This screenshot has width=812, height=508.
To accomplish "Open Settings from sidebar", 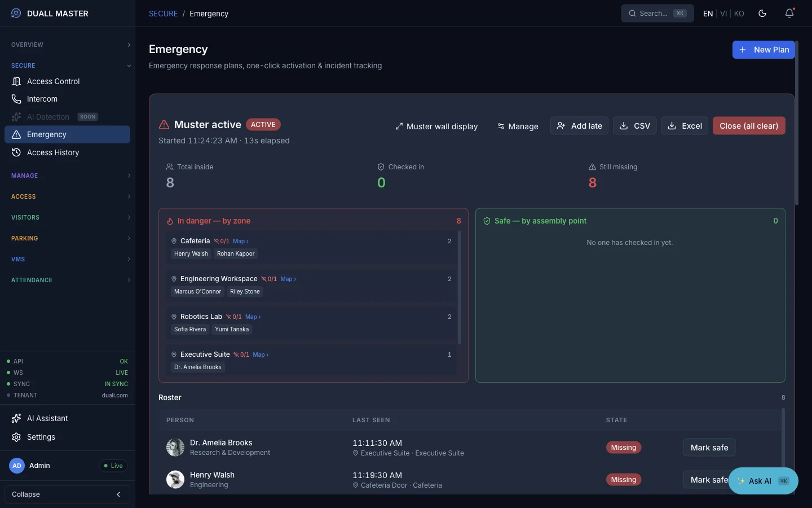I will (67, 437).
